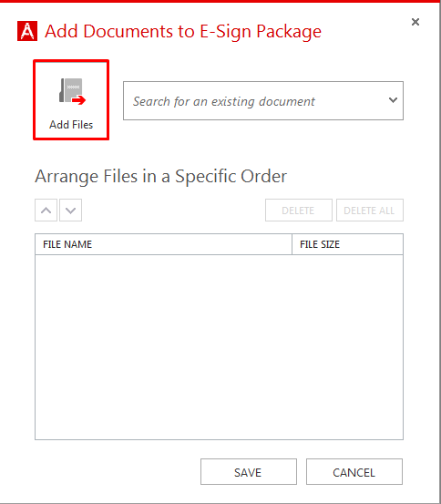Viewport: 441px width, 504px height.
Task: Sort by FILE SIZE column header
Action: click(x=347, y=244)
